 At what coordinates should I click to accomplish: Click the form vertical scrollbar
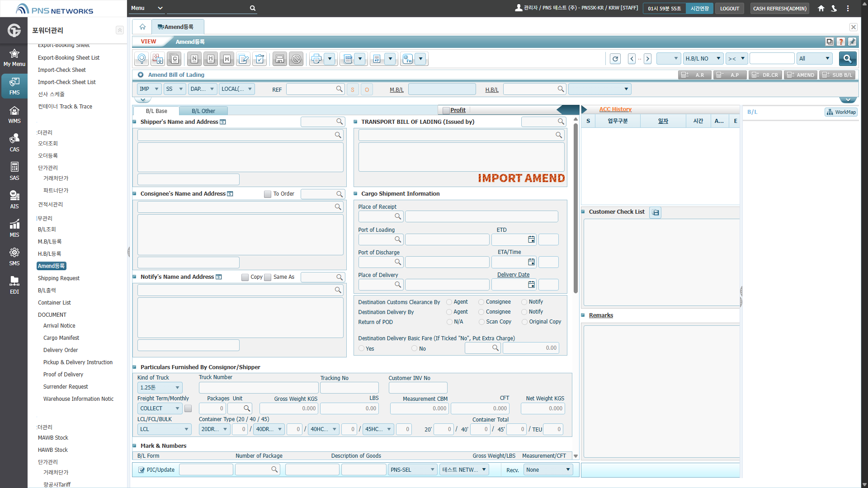[576, 208]
